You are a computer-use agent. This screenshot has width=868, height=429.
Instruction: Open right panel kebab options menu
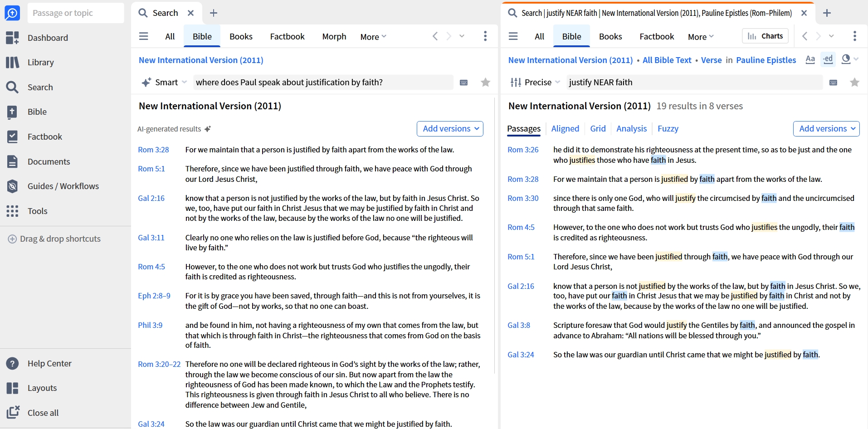coord(855,36)
